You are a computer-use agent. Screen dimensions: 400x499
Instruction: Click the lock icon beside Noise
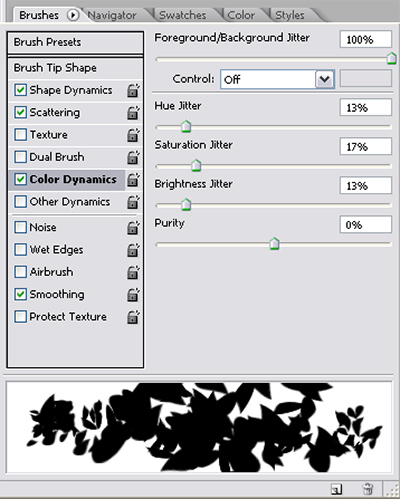point(133,228)
